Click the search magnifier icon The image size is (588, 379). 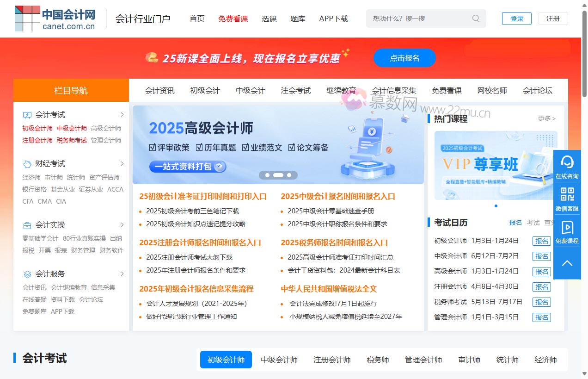tap(475, 18)
